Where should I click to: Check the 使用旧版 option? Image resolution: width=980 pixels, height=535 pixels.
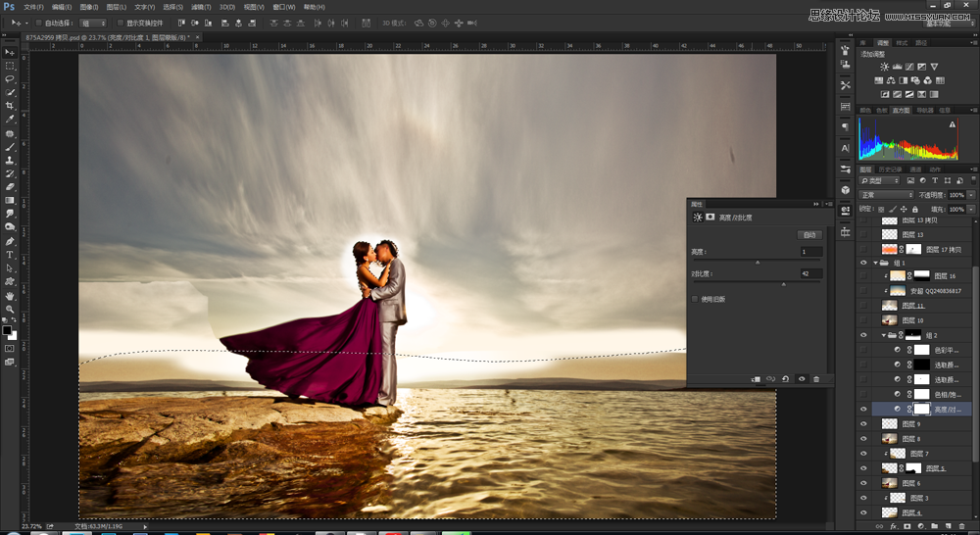695,299
